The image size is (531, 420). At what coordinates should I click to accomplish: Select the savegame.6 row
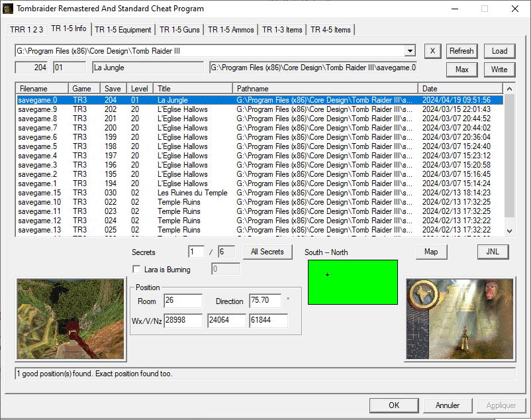(x=260, y=137)
